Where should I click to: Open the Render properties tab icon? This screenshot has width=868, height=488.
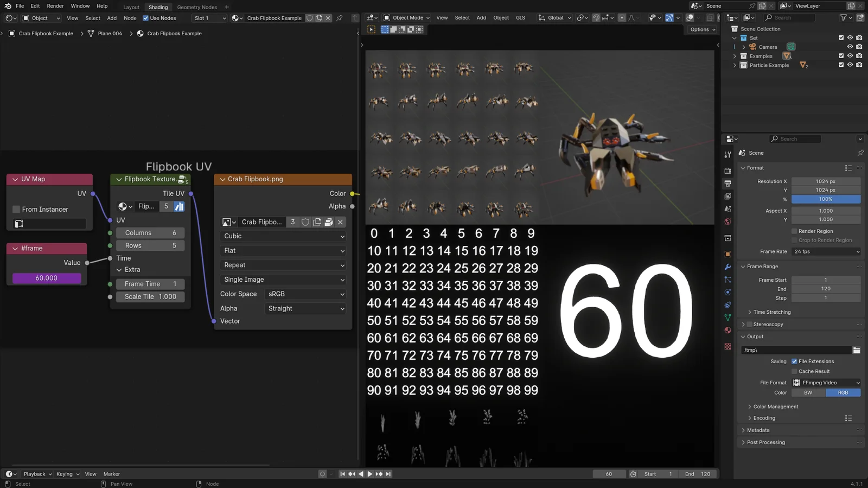pos(727,170)
